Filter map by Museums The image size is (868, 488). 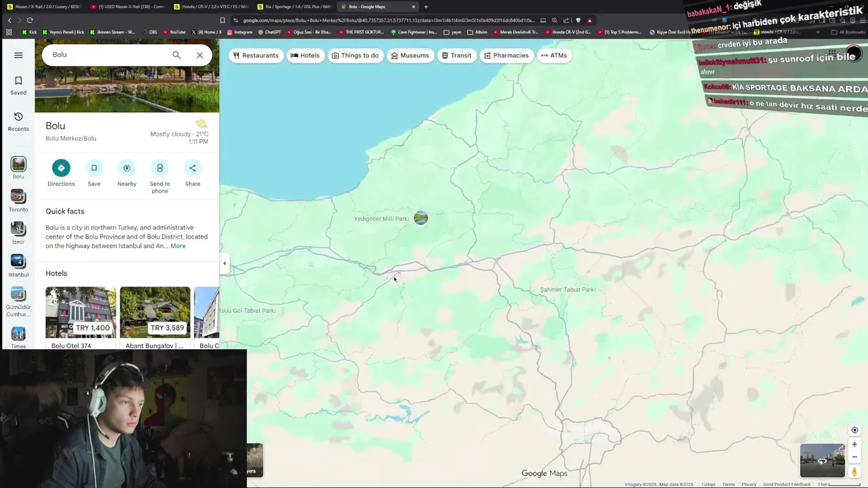point(410,56)
